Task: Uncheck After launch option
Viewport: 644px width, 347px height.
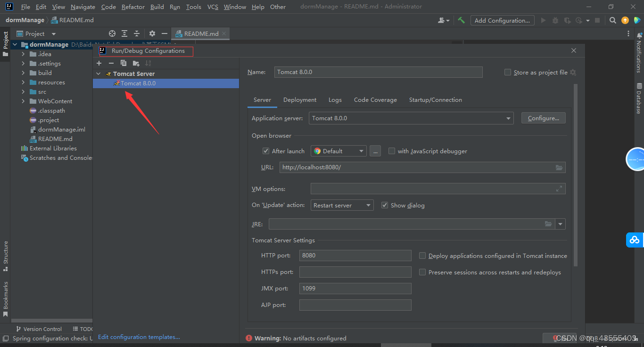Action: [x=266, y=151]
